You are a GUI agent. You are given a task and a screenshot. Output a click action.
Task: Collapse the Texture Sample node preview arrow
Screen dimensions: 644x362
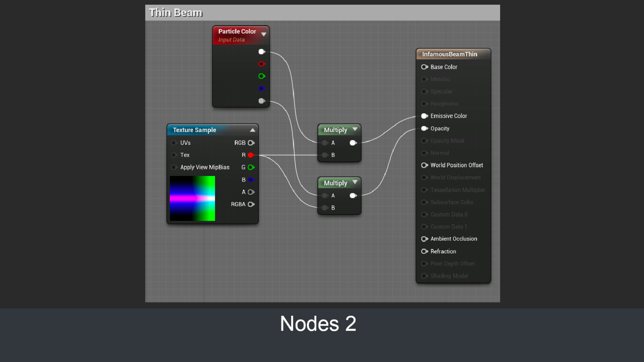[x=252, y=130]
